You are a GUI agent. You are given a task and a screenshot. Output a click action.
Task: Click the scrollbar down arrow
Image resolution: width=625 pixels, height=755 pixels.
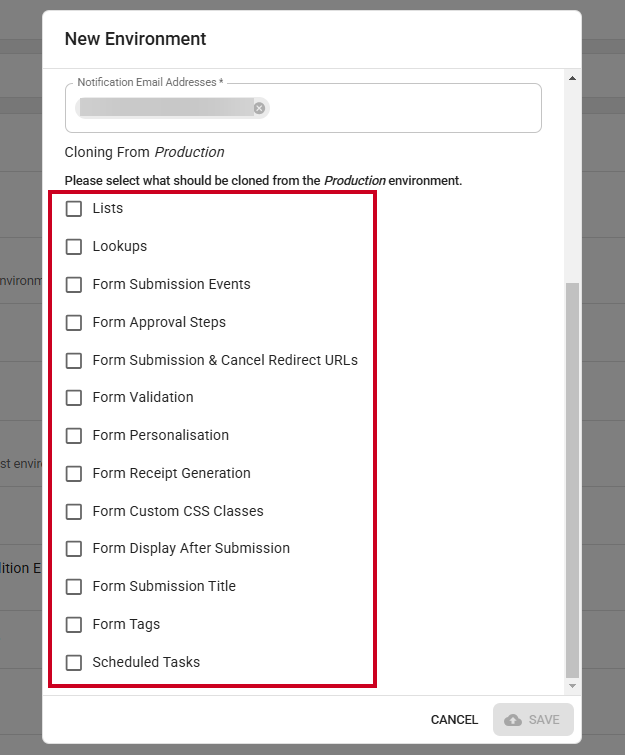[572, 686]
